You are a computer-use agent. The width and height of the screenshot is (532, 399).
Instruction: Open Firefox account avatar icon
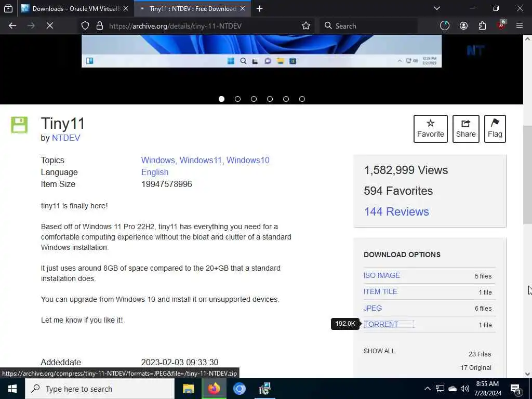[x=463, y=26]
